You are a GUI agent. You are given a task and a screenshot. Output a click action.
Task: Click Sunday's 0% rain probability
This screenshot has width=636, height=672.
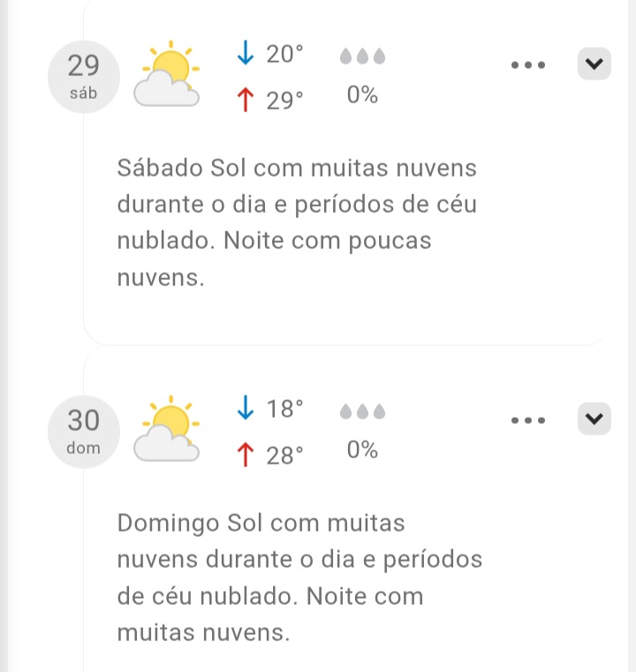click(362, 450)
